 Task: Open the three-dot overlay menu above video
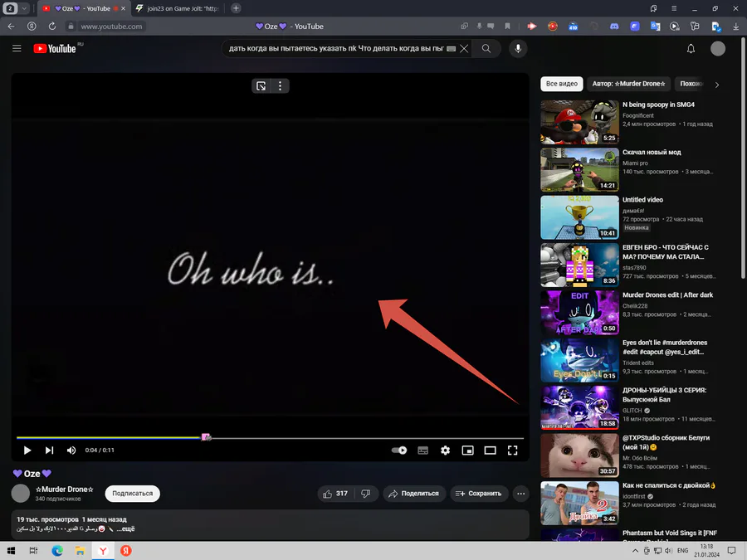tap(281, 85)
